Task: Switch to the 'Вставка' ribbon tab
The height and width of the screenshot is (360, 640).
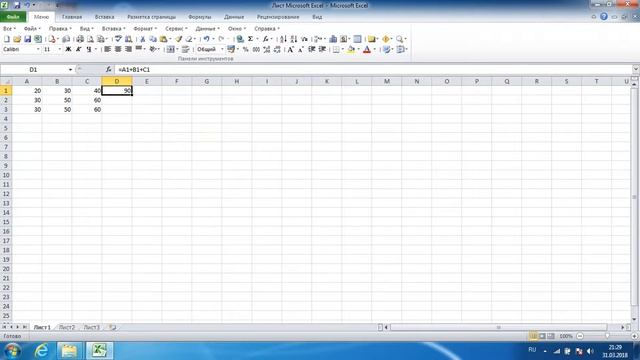Action: click(104, 17)
